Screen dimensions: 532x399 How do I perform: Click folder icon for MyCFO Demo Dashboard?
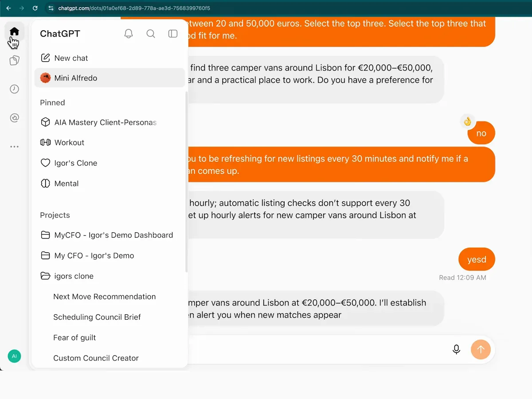click(45, 235)
